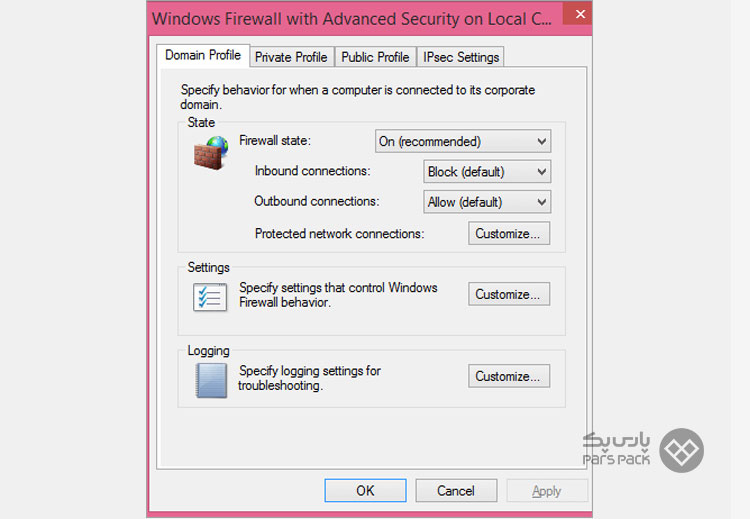Switch to the Private Profile tab

(x=291, y=57)
